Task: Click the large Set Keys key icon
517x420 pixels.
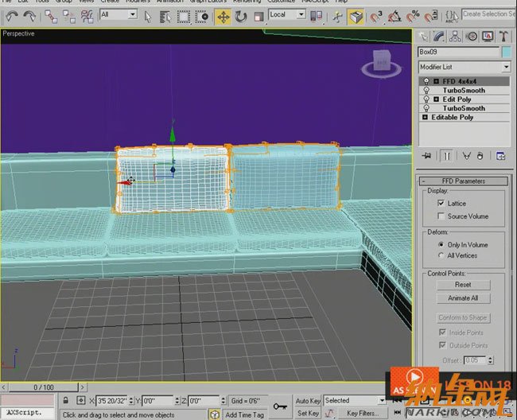Action: pos(280,406)
